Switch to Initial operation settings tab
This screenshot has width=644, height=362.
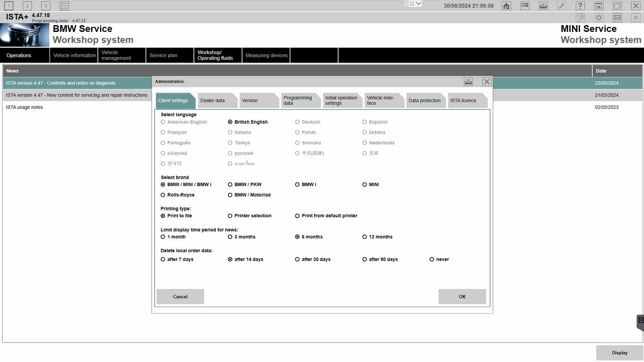[x=342, y=100]
